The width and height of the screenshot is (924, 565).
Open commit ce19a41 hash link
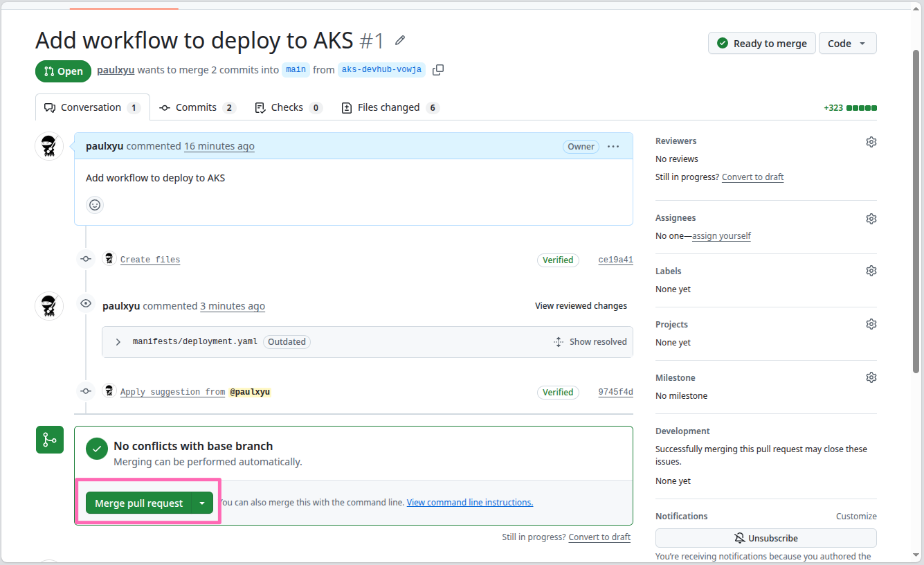tap(615, 260)
